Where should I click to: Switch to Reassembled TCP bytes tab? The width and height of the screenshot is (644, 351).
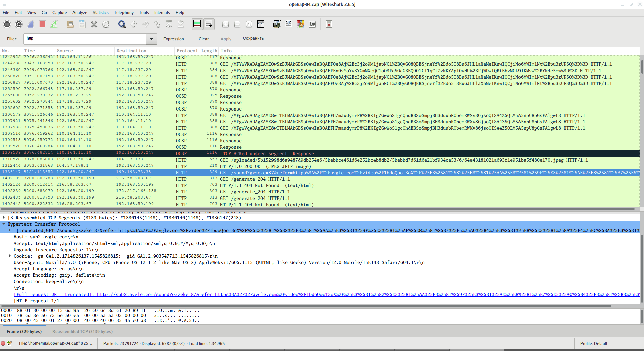83,331
